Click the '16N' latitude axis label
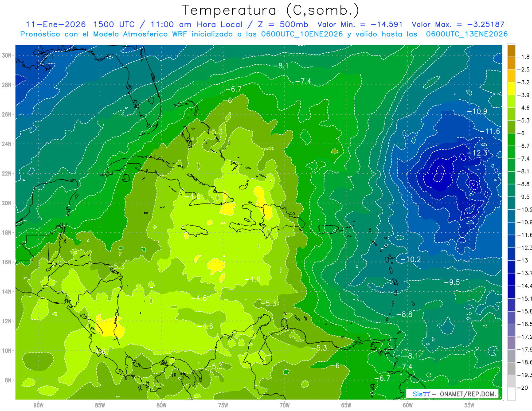 pos(8,262)
